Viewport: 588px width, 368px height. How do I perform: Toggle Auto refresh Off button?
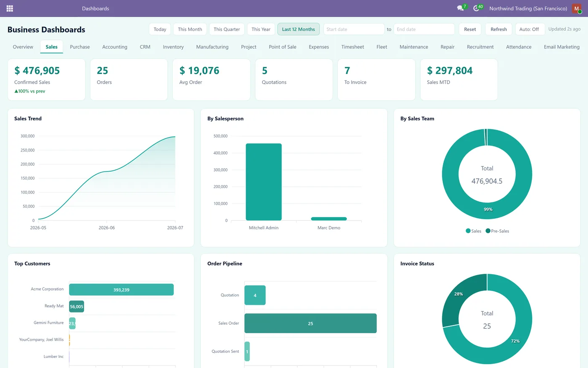point(529,29)
